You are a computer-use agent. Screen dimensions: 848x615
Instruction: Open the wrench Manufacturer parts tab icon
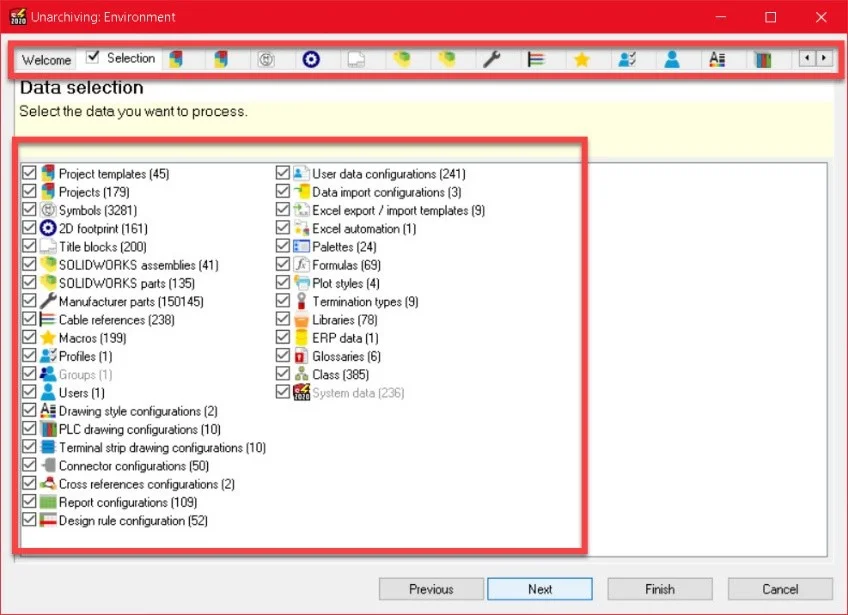click(x=491, y=60)
